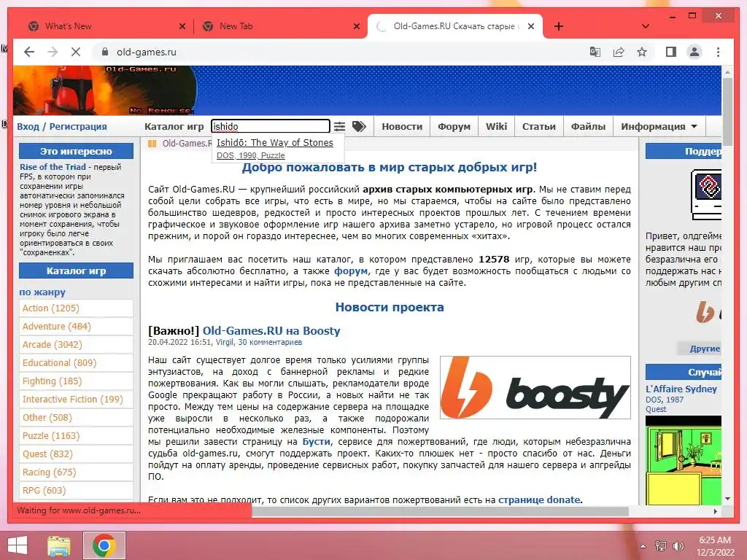Viewport: 747px width, 560px height.
Task: Click the vertical scrollbar thumb
Action: pos(727,111)
